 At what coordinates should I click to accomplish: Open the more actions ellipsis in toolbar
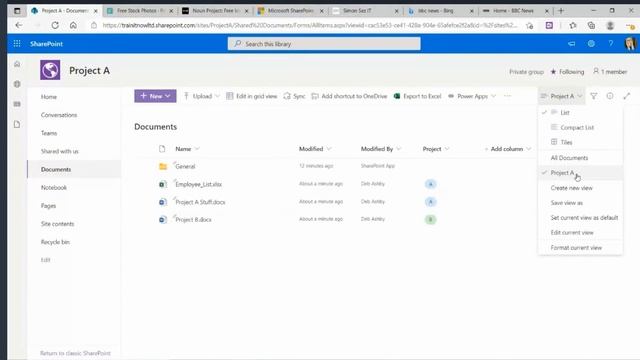pos(507,96)
